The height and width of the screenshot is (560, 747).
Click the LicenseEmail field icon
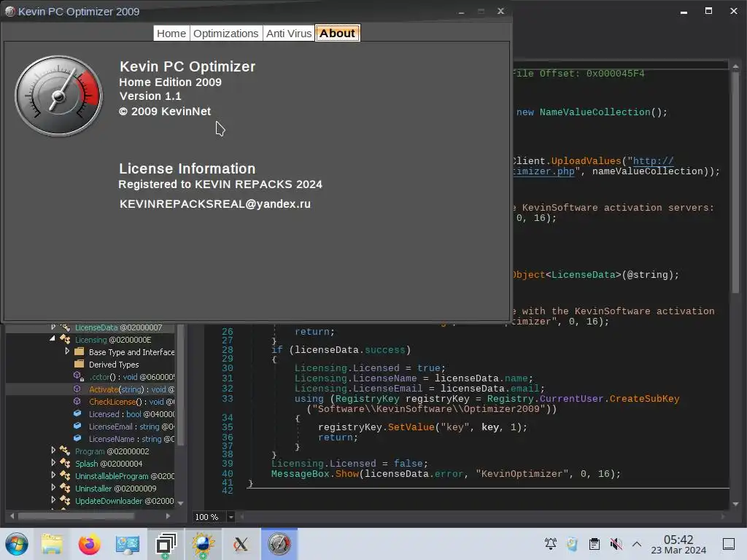[x=77, y=426]
